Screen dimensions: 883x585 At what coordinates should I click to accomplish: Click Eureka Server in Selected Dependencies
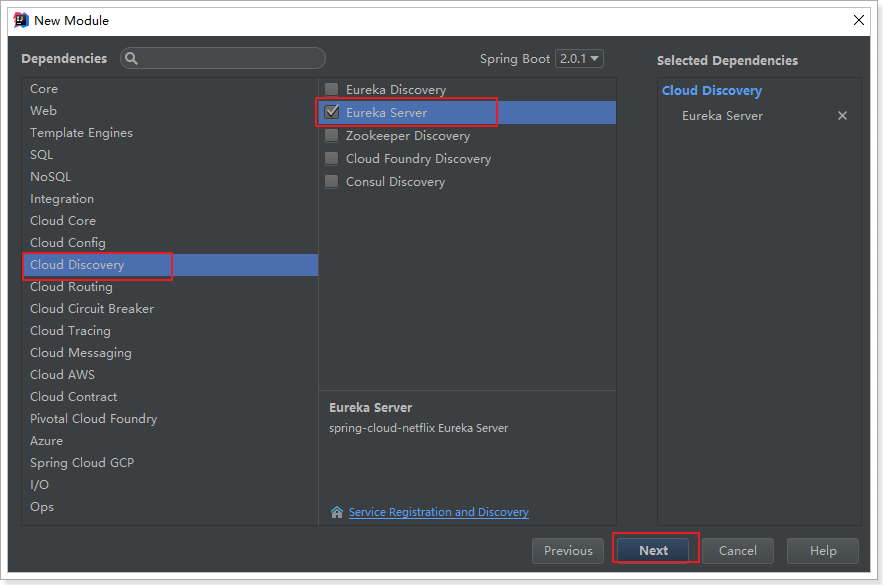click(x=722, y=115)
